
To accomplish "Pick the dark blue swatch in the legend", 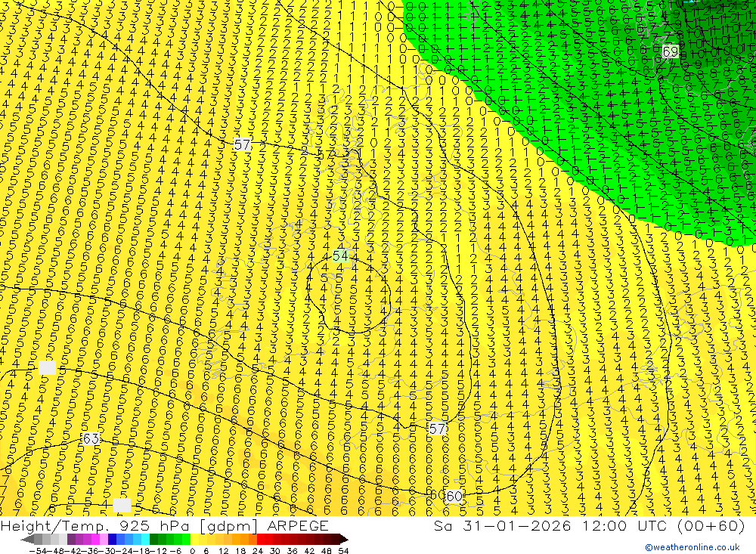I will [x=112, y=540].
